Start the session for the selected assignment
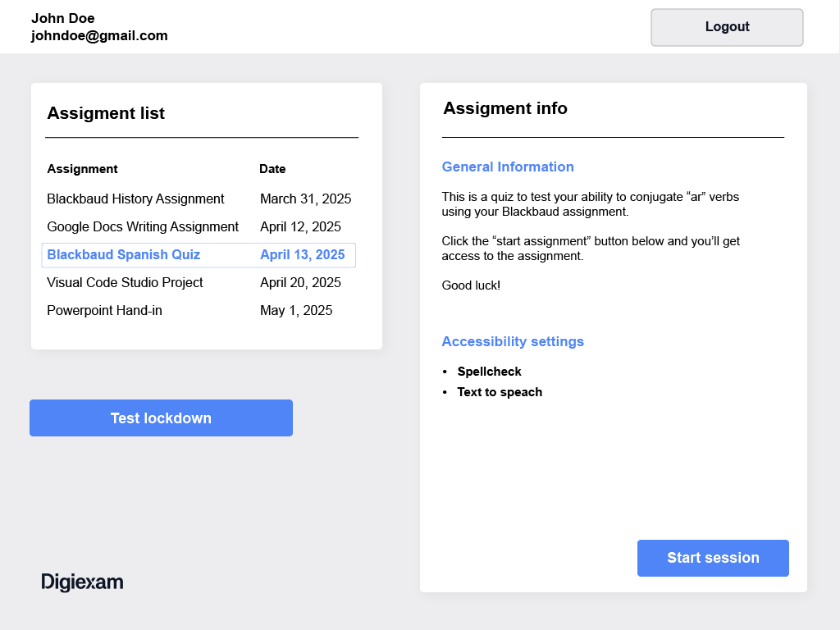Image resolution: width=840 pixels, height=630 pixels. (x=713, y=558)
